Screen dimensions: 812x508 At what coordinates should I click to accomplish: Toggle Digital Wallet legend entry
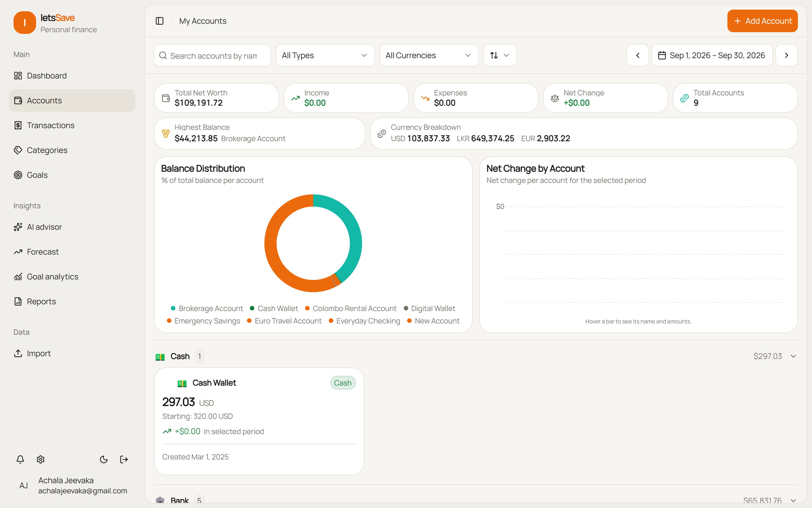point(429,308)
